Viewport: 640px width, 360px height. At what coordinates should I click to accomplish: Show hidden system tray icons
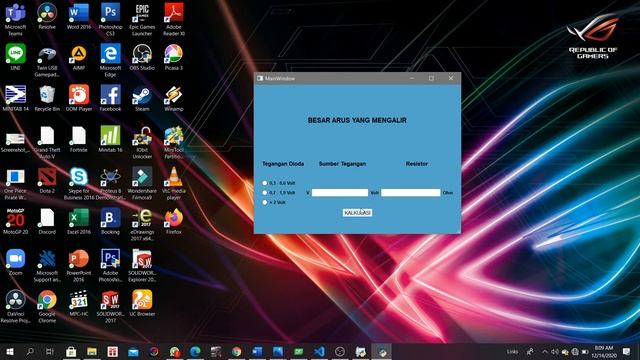click(x=544, y=351)
